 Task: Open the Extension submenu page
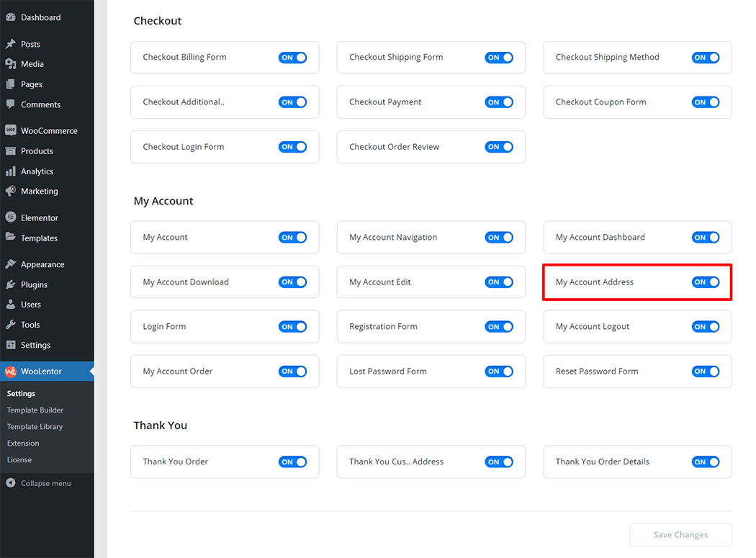23,444
